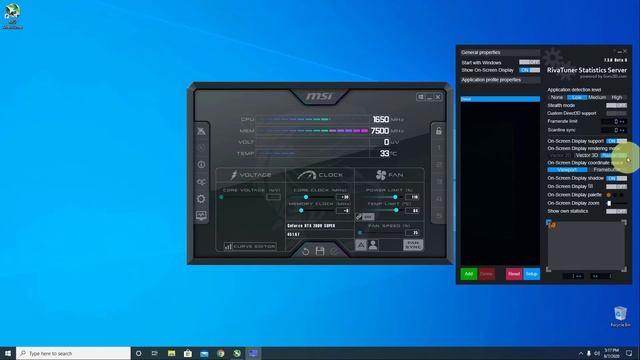Image resolution: width=640 pixels, height=360 pixels.
Task: Click the Voltage panel header
Action: [x=251, y=175]
